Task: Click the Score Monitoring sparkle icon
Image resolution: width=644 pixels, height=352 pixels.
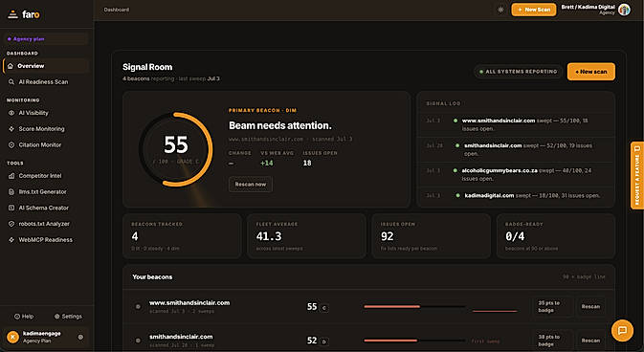Action: [x=11, y=128]
